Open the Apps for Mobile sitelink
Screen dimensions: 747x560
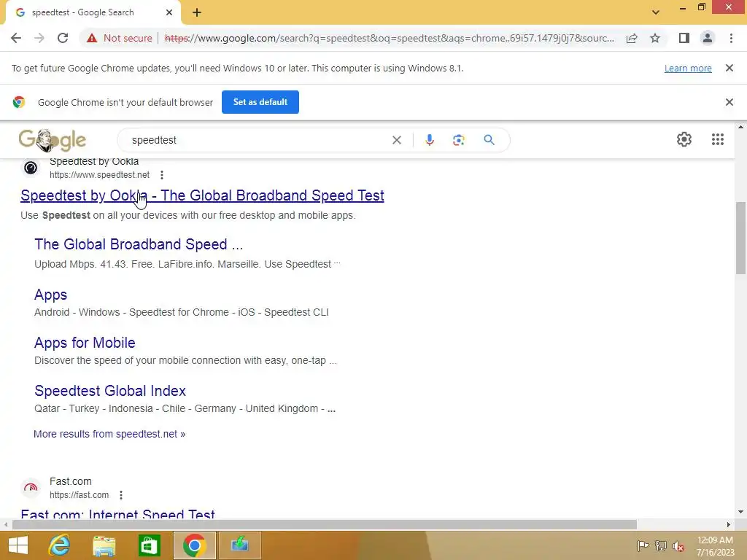(85, 343)
